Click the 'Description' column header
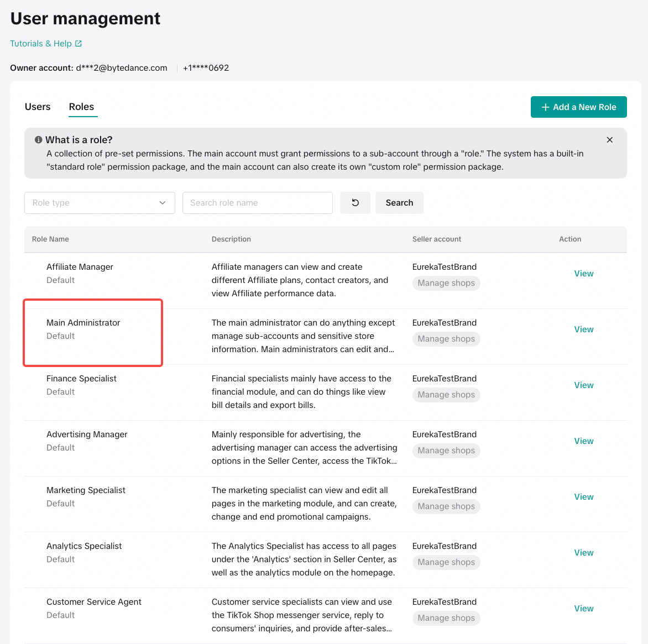Image resolution: width=648 pixels, height=644 pixels. click(x=231, y=239)
